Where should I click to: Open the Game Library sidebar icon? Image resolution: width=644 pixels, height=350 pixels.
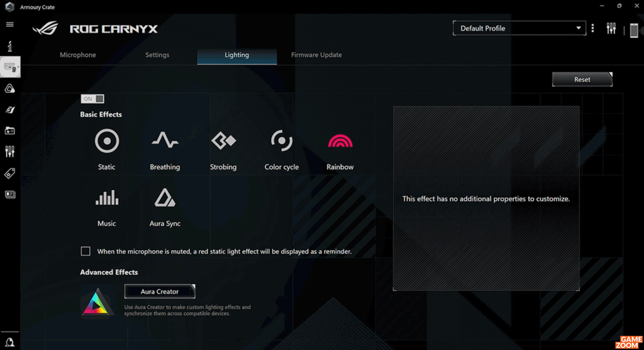pyautogui.click(x=10, y=131)
